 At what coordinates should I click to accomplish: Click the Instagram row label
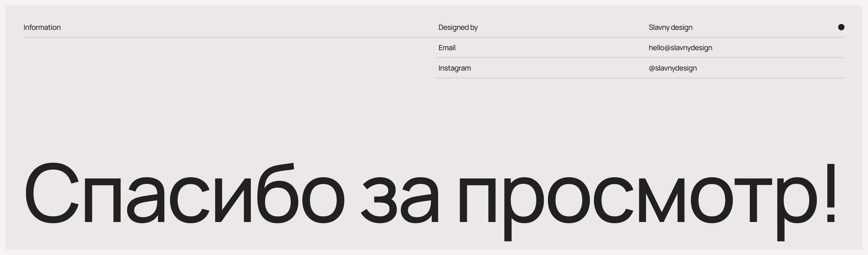[455, 68]
